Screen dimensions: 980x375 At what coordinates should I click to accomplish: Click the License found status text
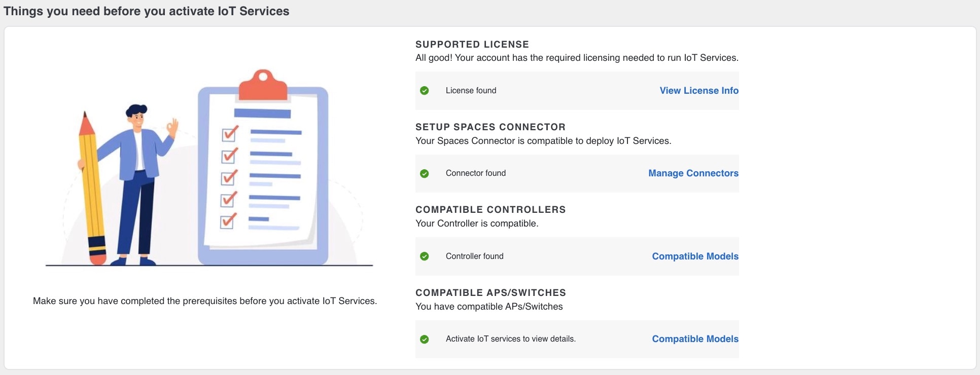point(471,91)
